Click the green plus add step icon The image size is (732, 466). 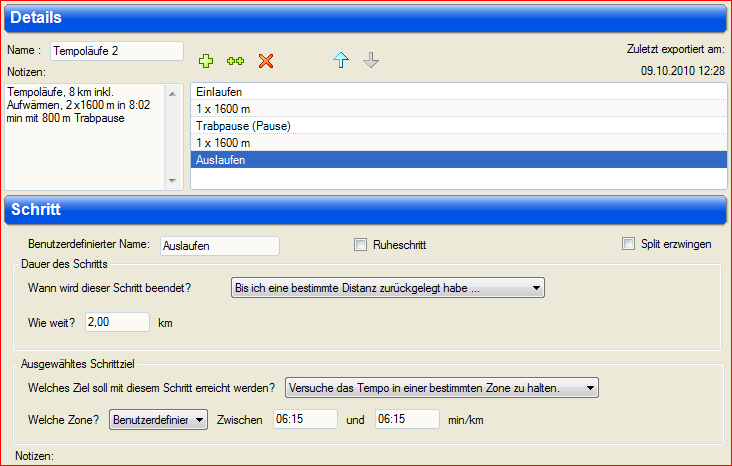pos(206,61)
